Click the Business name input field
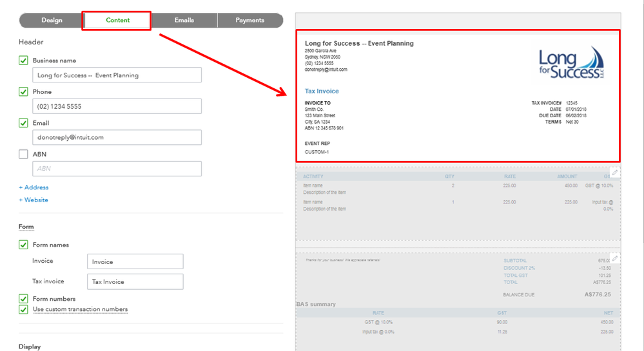This screenshot has height=351, width=644. click(117, 75)
